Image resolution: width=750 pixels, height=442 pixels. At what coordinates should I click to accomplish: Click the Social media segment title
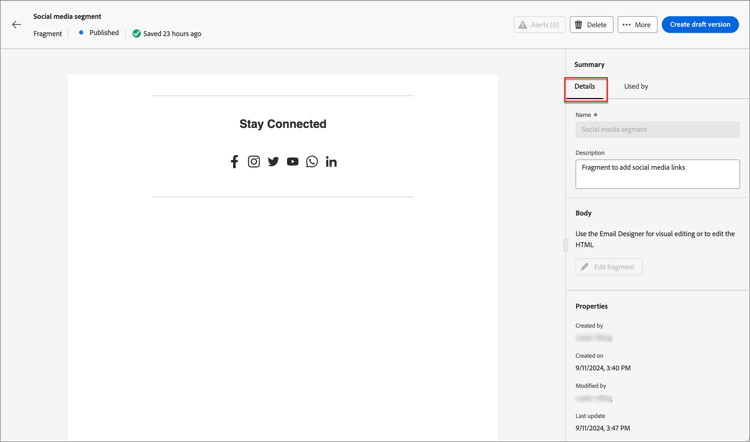click(67, 16)
